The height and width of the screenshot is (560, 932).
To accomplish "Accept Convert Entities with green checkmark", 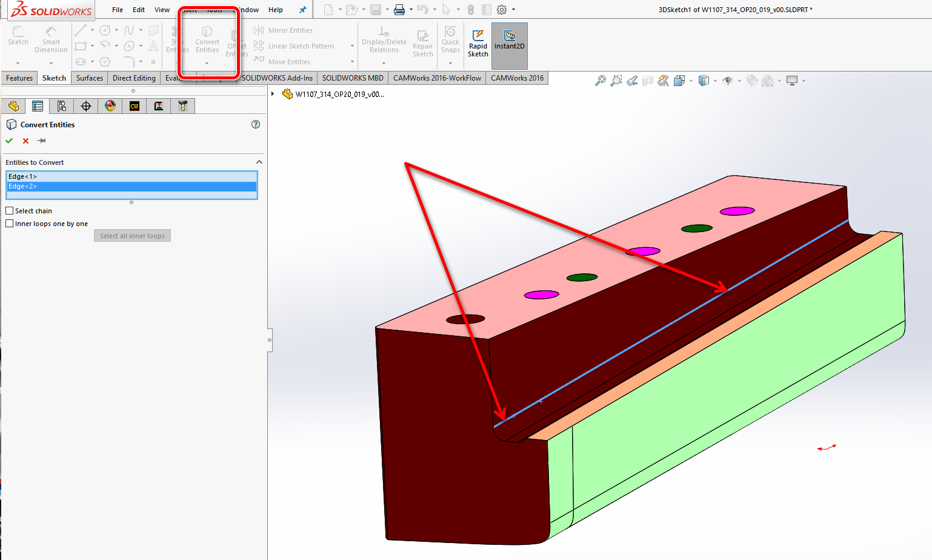I will click(9, 141).
